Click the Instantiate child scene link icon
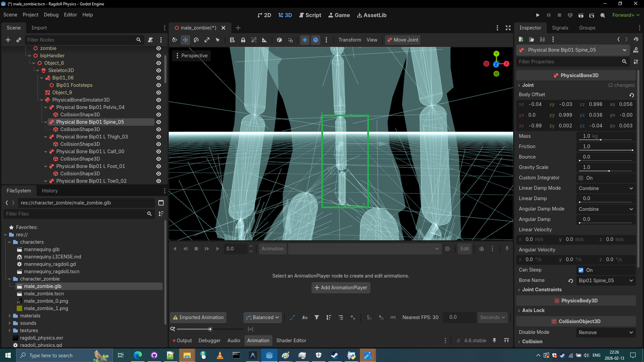Image resolution: width=644 pixels, height=362 pixels. coord(19,40)
